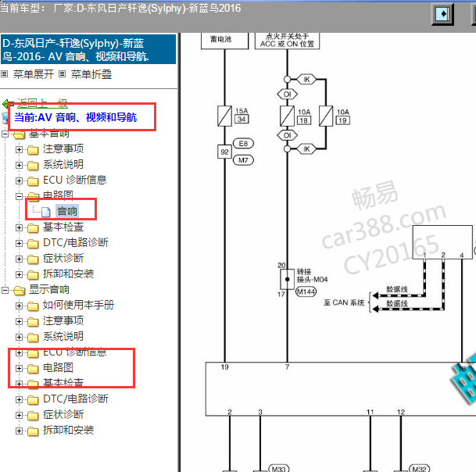Click the 如何使用本手册 folder icon
476x472 pixels.
(x=33, y=306)
